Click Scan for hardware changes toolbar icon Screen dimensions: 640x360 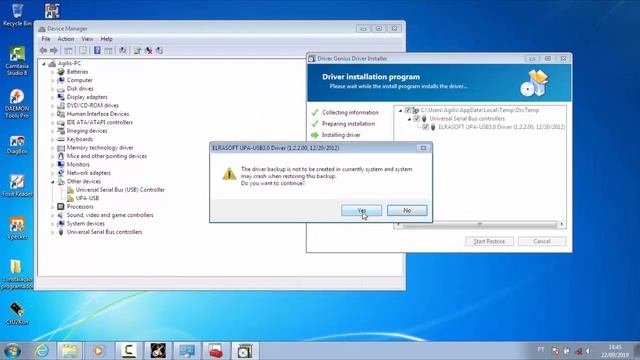click(123, 51)
